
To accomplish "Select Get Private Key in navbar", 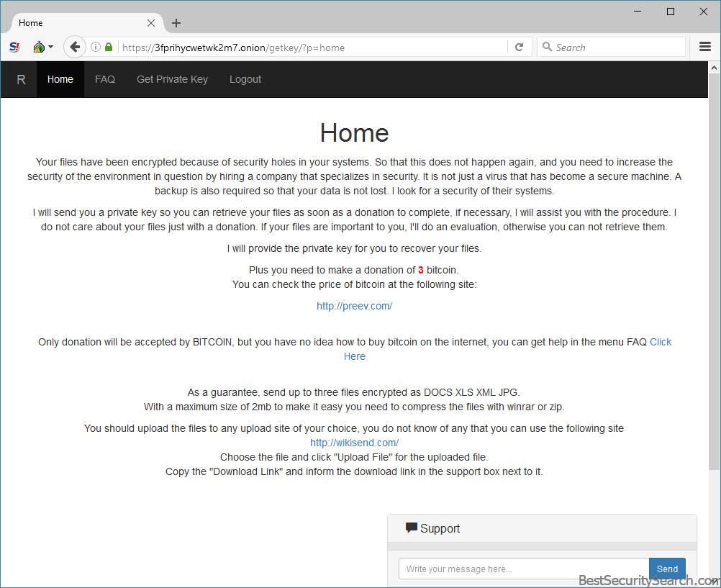I will (x=172, y=79).
